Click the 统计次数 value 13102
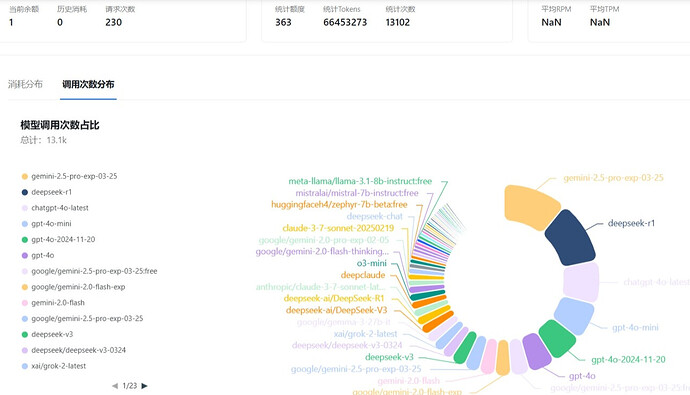Viewport: 690px width, 395px height. (397, 22)
